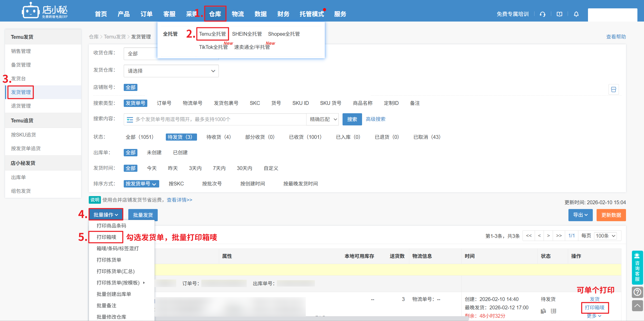Open the 发货仓库 请选择 dropdown
Screen dimensions: 644x321
pyautogui.click(x=171, y=71)
